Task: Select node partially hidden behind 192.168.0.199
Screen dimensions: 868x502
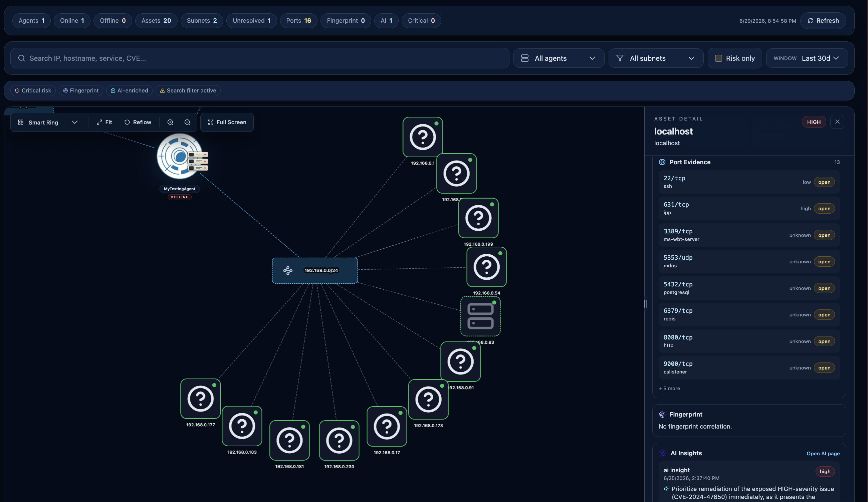Action: click(456, 174)
